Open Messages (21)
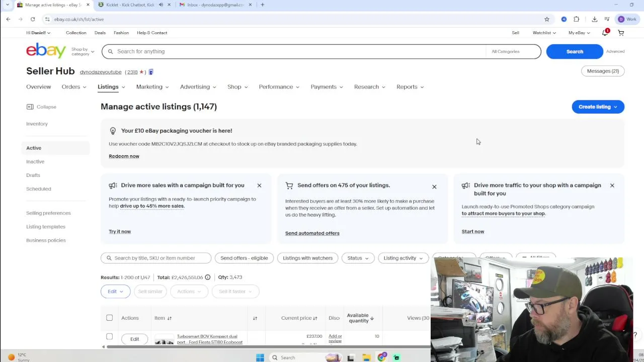The width and height of the screenshot is (644, 362). pyautogui.click(x=603, y=71)
